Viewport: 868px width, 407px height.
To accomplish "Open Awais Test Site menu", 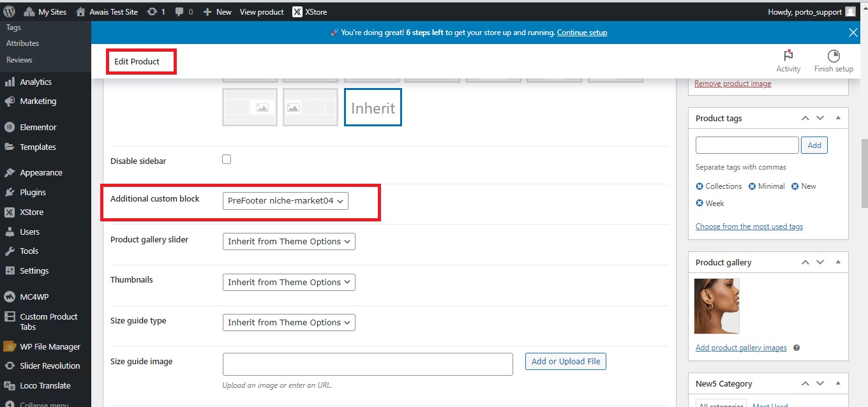I will 107,11.
